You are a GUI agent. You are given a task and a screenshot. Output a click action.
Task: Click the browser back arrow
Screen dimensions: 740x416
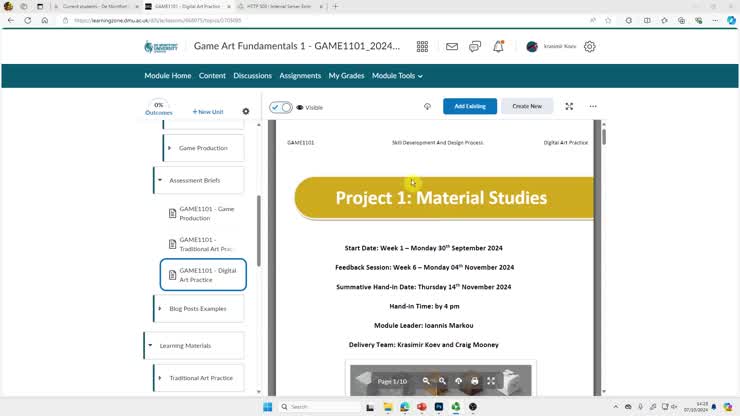coord(11,20)
